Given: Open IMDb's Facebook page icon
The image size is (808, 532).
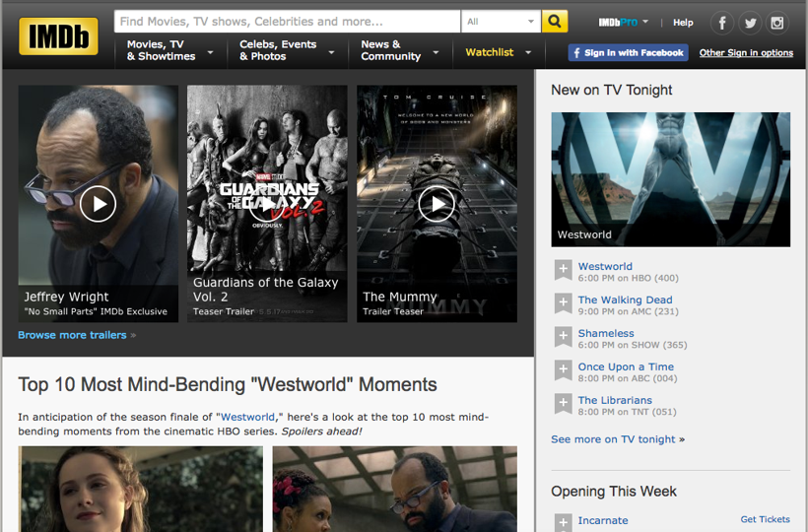Looking at the screenshot, I should [722, 23].
